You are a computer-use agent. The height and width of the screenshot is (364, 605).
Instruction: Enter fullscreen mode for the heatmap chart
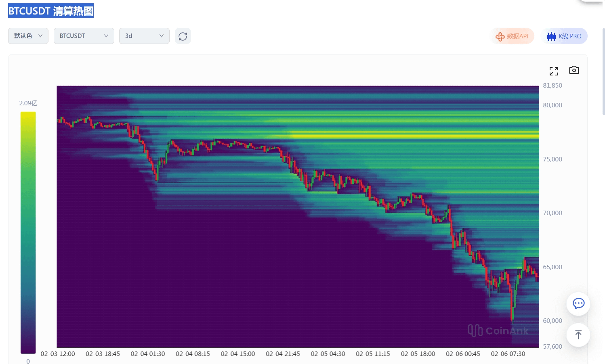click(554, 71)
